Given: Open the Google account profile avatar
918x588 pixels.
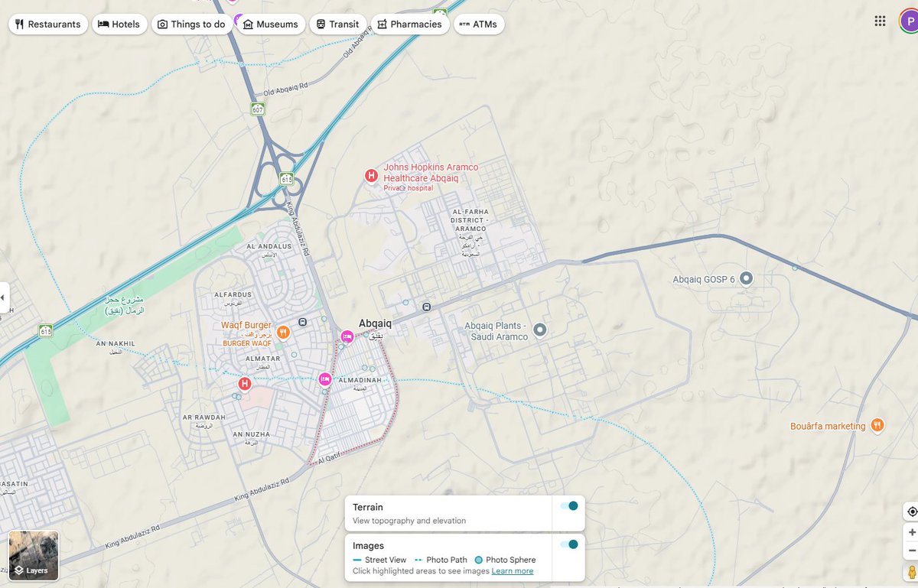Looking at the screenshot, I should [910, 21].
